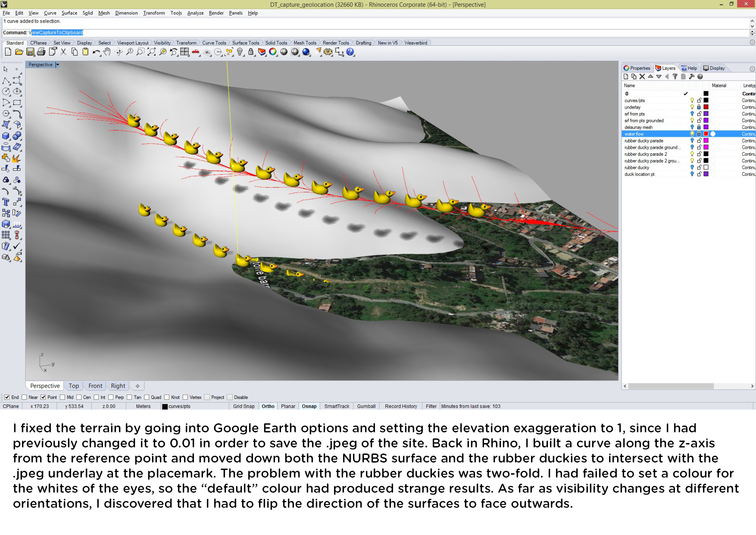Switch to the Surface Tools toolbar tab
The height and width of the screenshot is (535, 756).
pos(245,43)
